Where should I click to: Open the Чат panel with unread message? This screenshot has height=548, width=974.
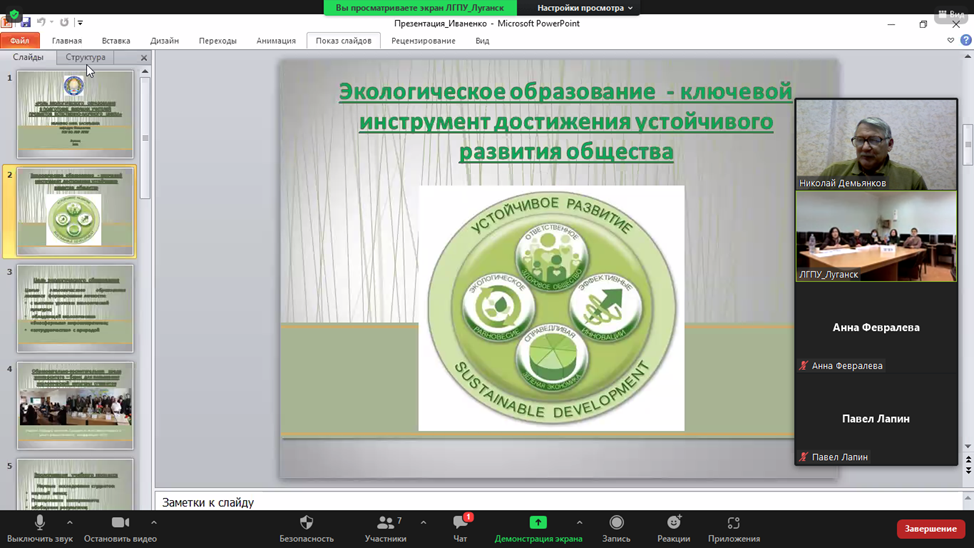[x=460, y=523]
